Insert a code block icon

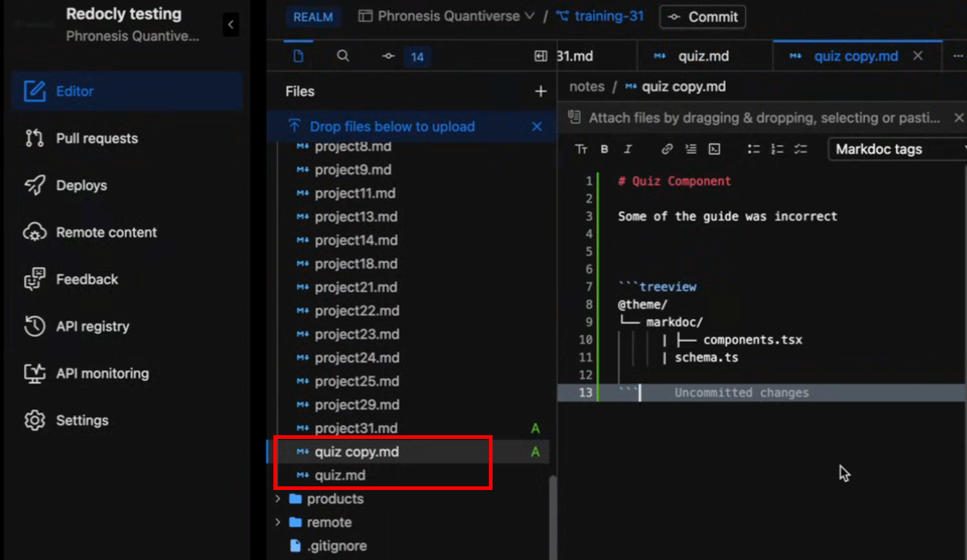[714, 149]
